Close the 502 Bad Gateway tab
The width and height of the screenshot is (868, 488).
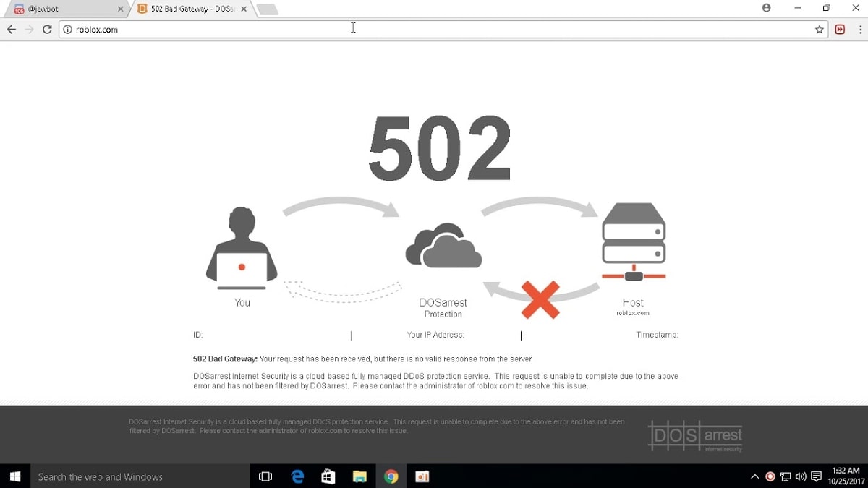tap(243, 9)
